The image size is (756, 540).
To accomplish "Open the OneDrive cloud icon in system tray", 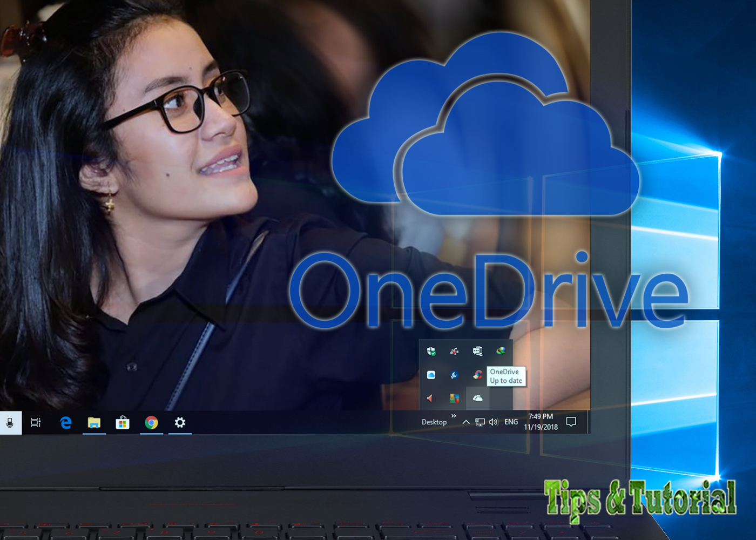I will coord(478,398).
